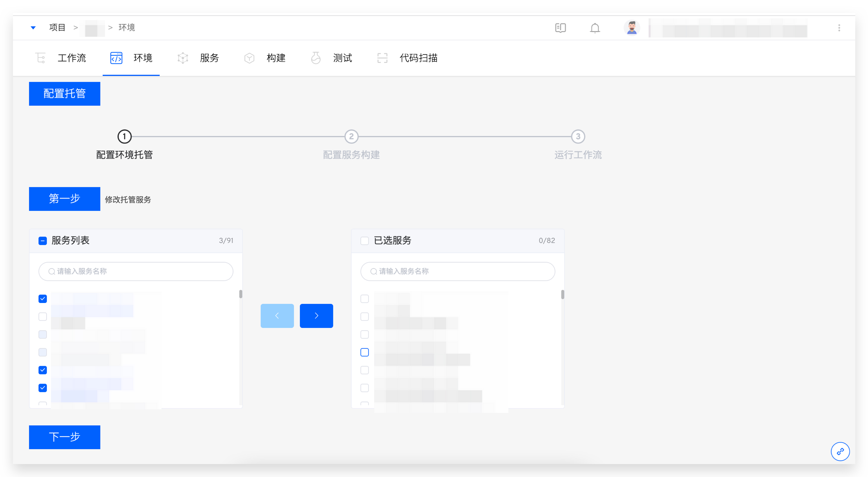Click the link icon floating button

pyautogui.click(x=840, y=451)
